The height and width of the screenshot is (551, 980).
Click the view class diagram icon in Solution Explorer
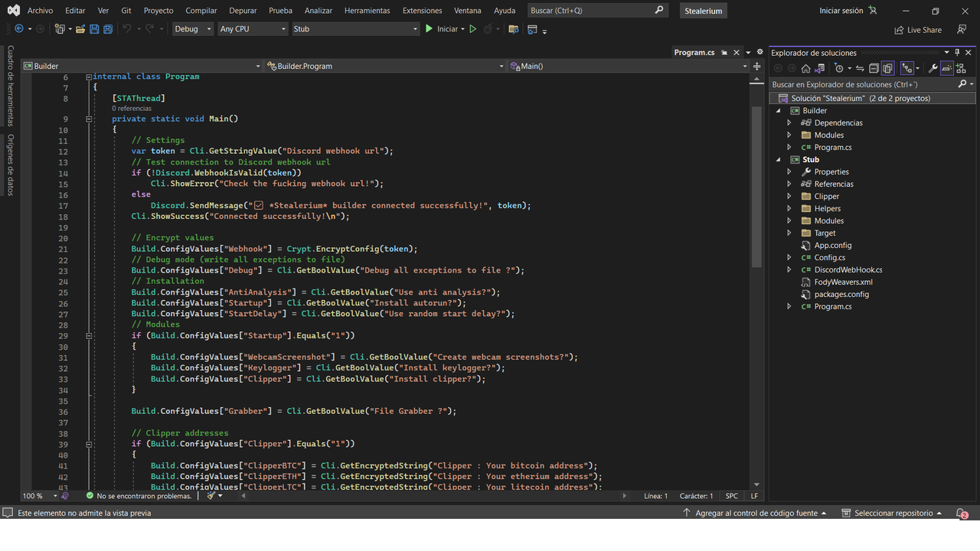(x=961, y=68)
